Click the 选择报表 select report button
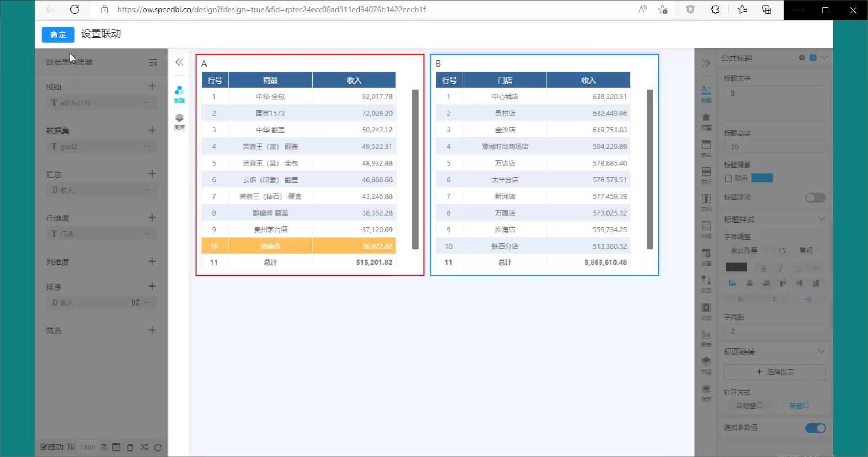Screen dimensions: 868x457 point(774,372)
